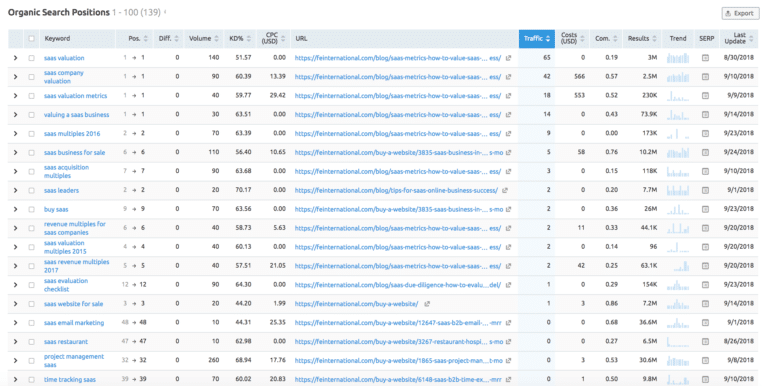Sort table by KD% column
768x386 pixels.
tap(240, 39)
